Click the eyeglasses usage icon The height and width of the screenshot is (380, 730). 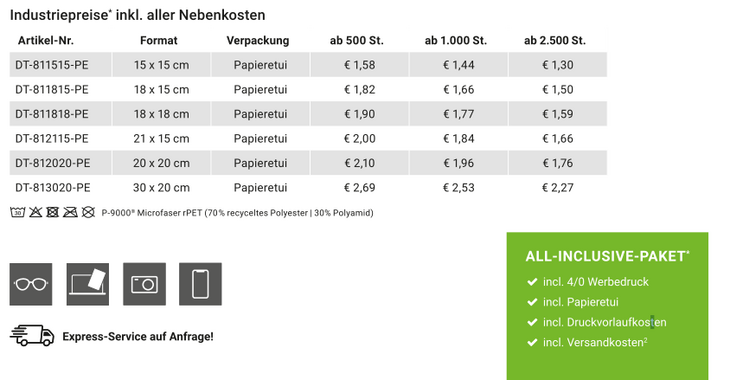point(31,284)
